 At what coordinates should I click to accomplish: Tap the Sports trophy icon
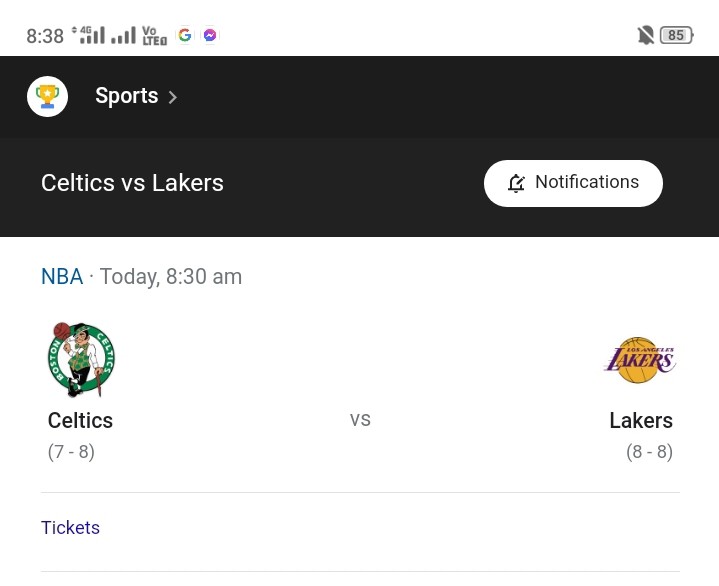(x=47, y=96)
